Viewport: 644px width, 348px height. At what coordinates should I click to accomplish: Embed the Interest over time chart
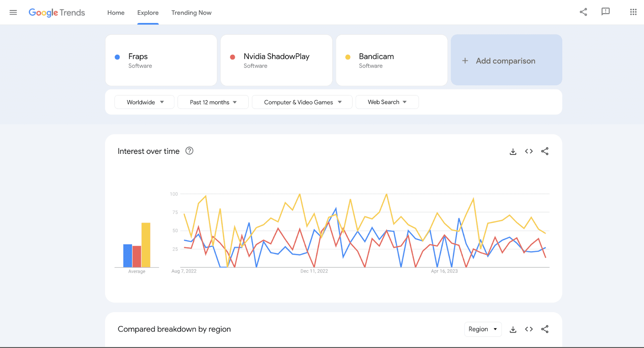pos(529,151)
